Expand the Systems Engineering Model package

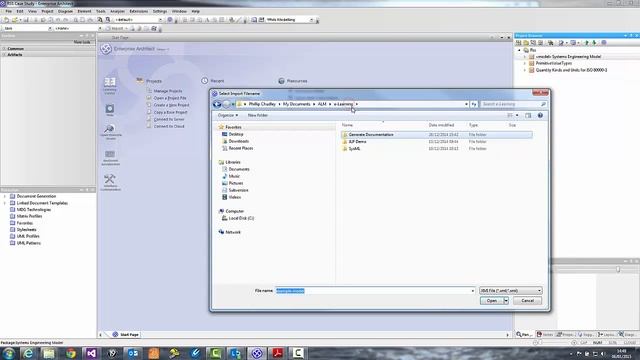click(x=525, y=57)
